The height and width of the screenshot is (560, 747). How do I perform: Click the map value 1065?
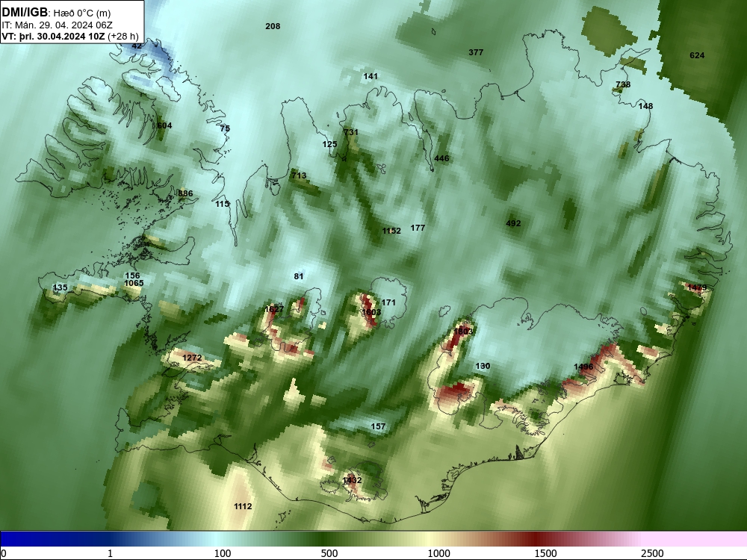pos(134,283)
